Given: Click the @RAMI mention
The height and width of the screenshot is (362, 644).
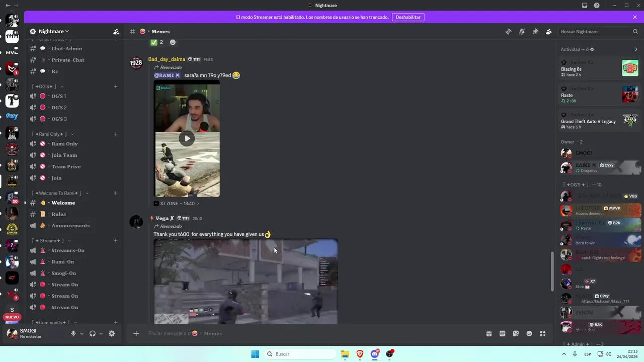Looking at the screenshot, I should point(167,75).
